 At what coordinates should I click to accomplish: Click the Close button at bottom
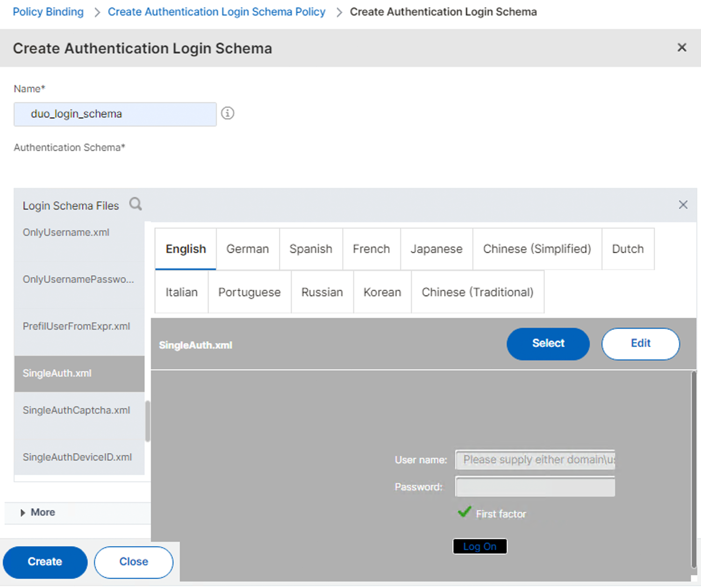coord(134,562)
